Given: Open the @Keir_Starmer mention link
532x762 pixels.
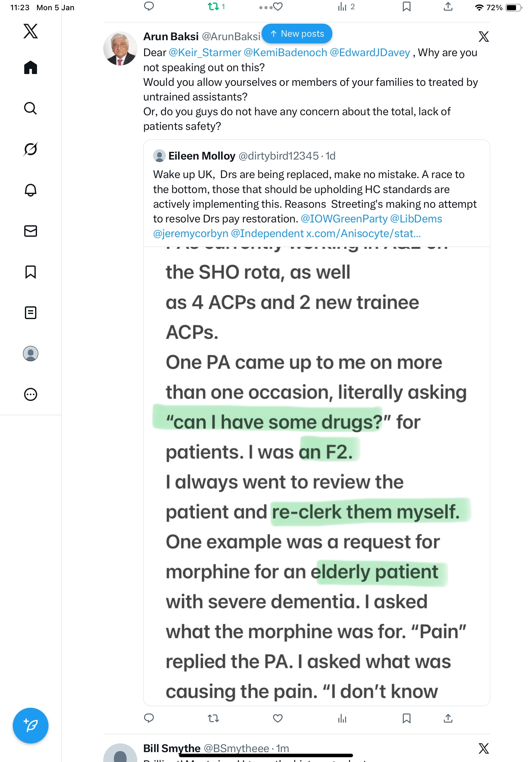Looking at the screenshot, I should [x=205, y=53].
